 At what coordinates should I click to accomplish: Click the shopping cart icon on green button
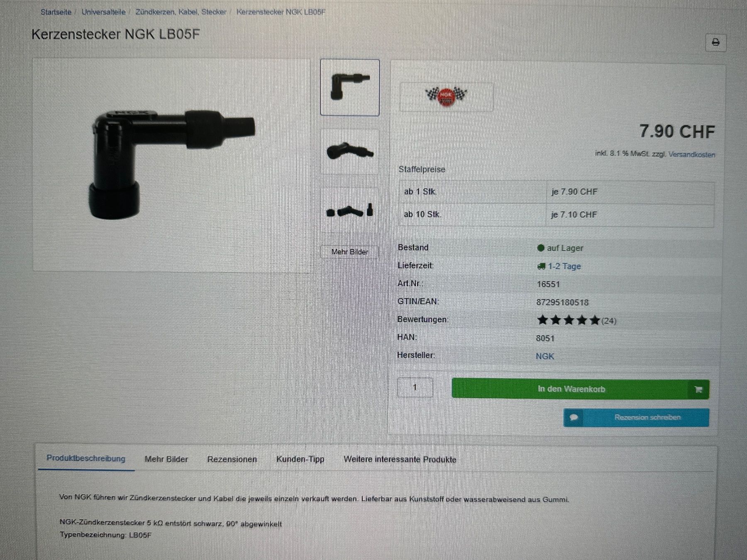point(698,390)
